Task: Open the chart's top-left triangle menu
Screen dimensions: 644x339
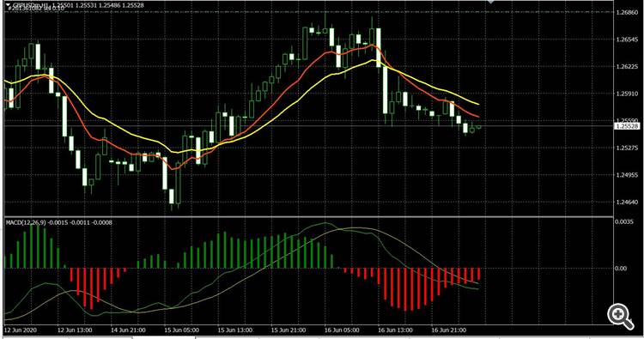Action: [8, 4]
